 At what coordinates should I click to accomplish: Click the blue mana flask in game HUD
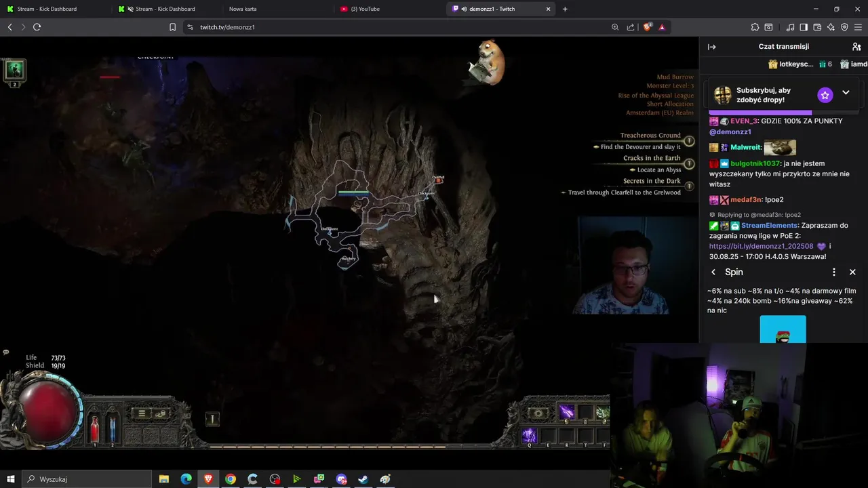(113, 430)
